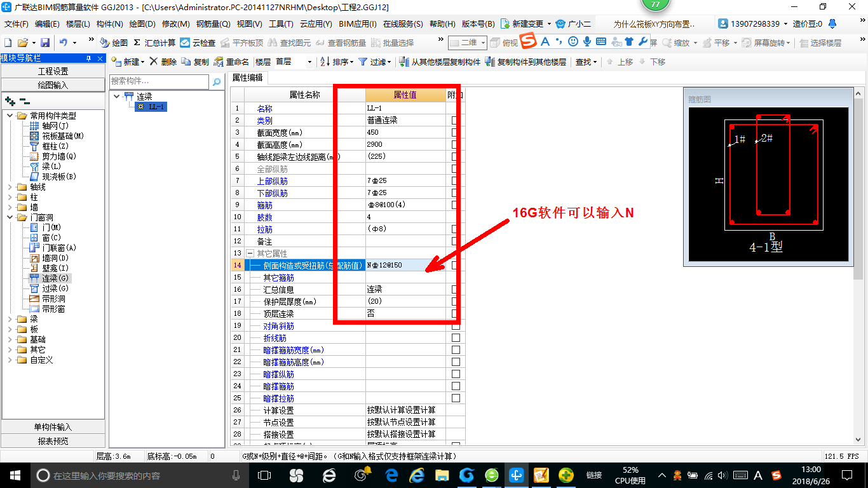Open the 过滤 filter dropdown

point(375,62)
